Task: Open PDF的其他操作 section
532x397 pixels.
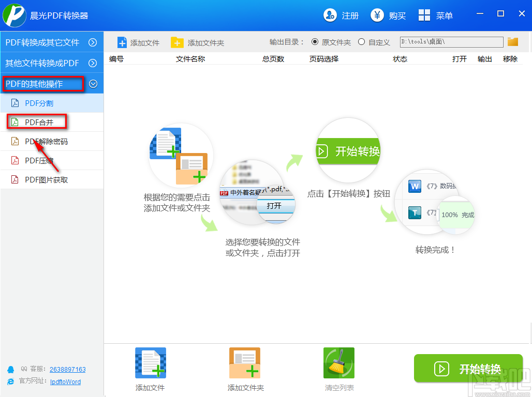Action: (52, 83)
